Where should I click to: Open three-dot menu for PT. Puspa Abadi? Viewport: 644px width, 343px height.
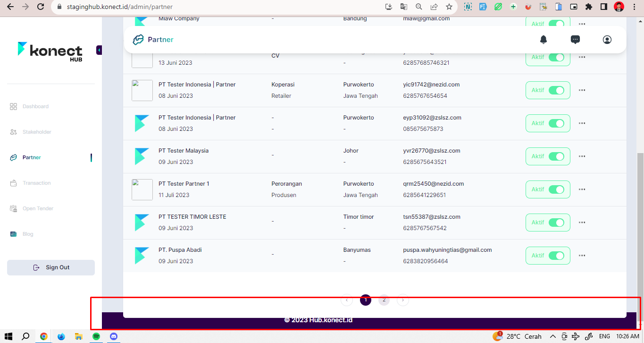point(582,256)
